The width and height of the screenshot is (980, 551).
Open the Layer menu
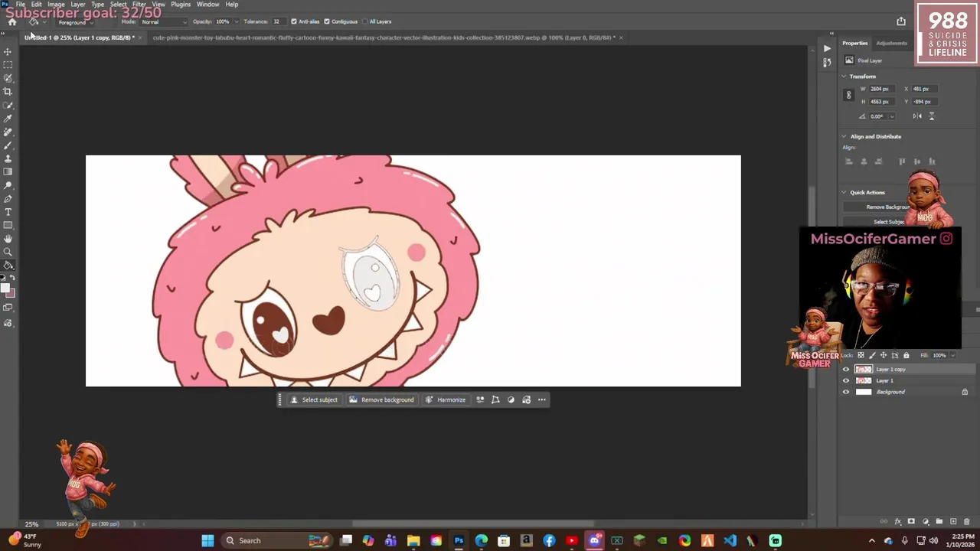[77, 5]
